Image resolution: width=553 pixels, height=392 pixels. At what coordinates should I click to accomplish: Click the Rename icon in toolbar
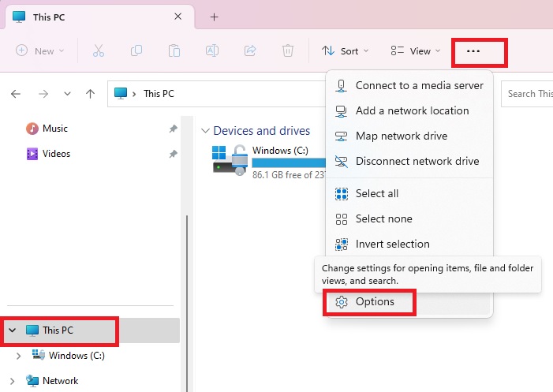pos(212,50)
